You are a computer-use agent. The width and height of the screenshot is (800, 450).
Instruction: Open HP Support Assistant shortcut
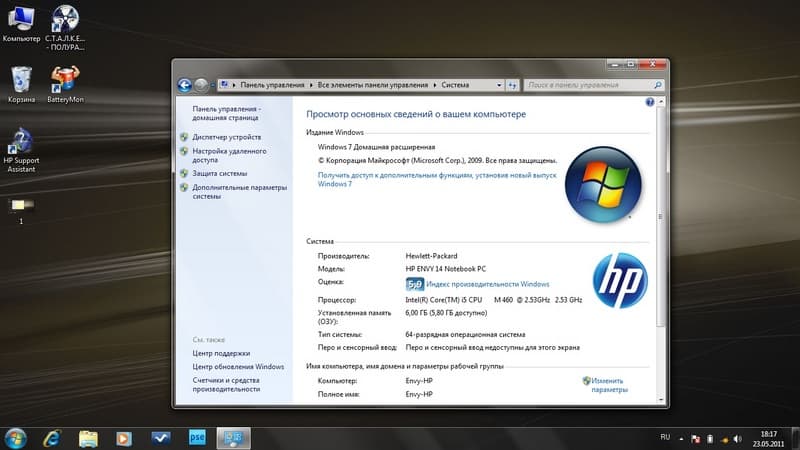point(21,150)
